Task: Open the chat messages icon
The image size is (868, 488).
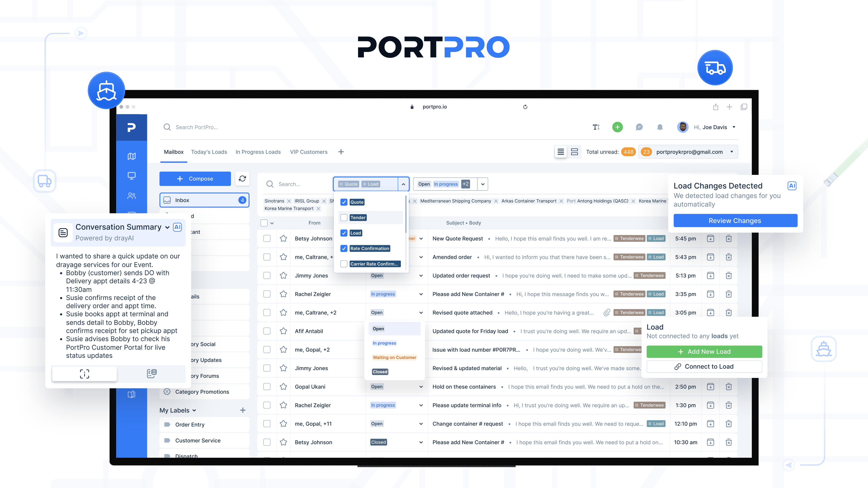Action: pyautogui.click(x=639, y=127)
